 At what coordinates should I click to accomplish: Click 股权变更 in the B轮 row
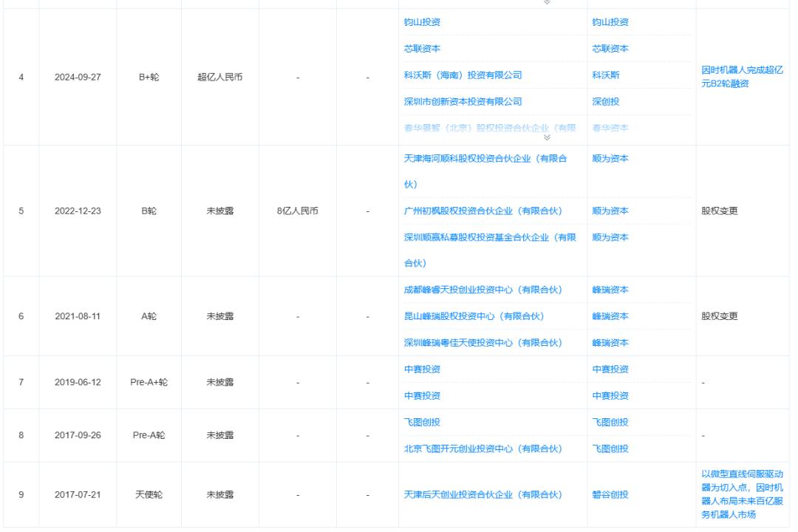click(720, 211)
